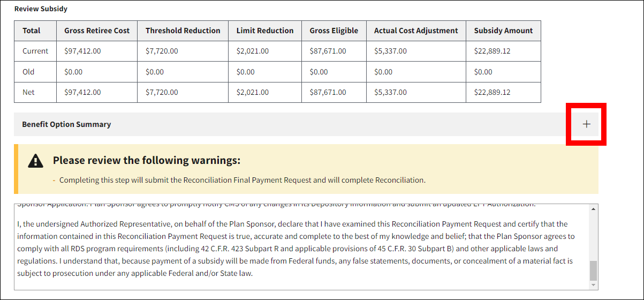Click the Subsidy Amount column header
Screen dimensions: 644x300
click(x=503, y=31)
